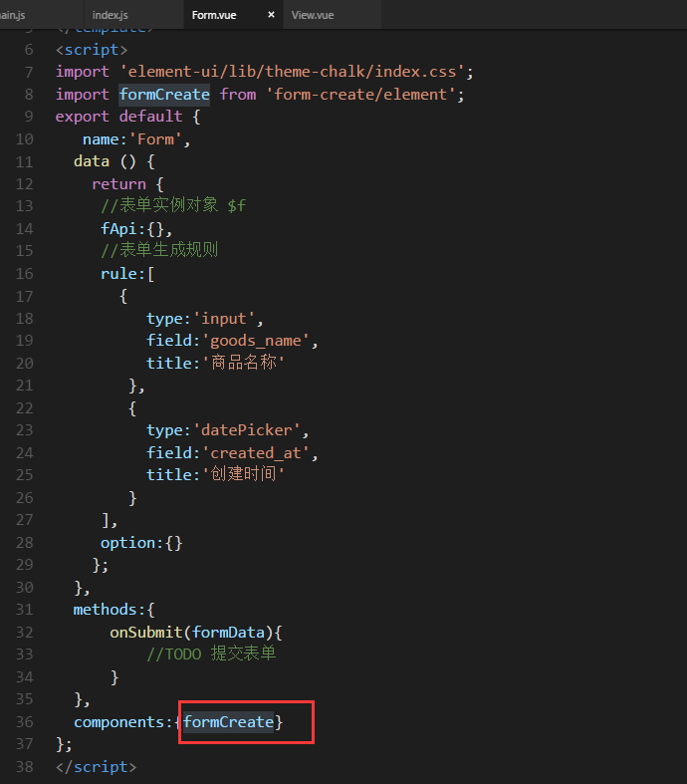The height and width of the screenshot is (784, 687).
Task: Click line number 36 in gutter
Action: tap(25, 722)
